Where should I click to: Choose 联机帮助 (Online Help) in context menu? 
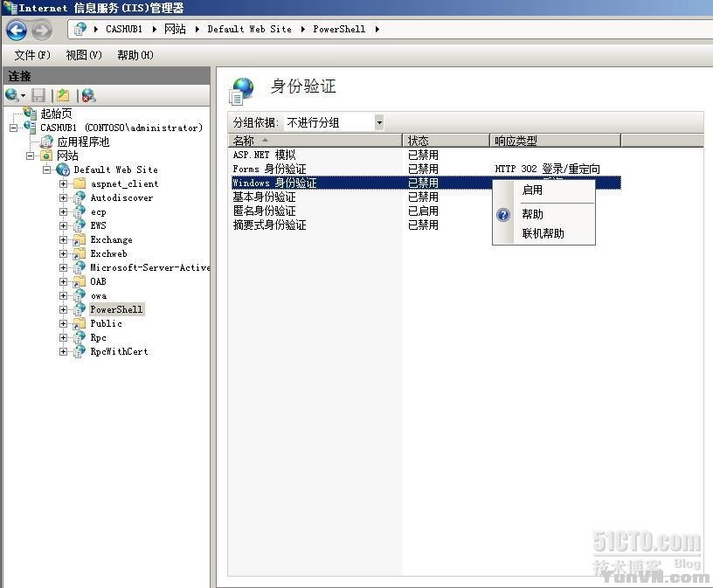point(543,233)
